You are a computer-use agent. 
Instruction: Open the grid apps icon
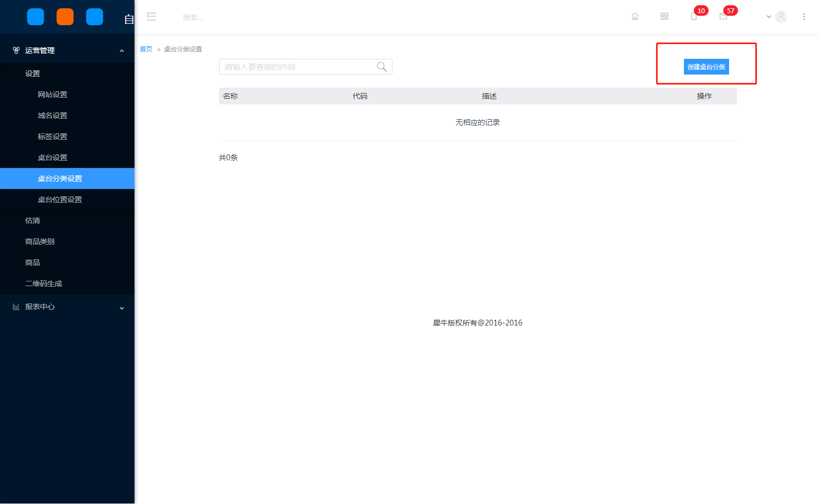pos(664,16)
